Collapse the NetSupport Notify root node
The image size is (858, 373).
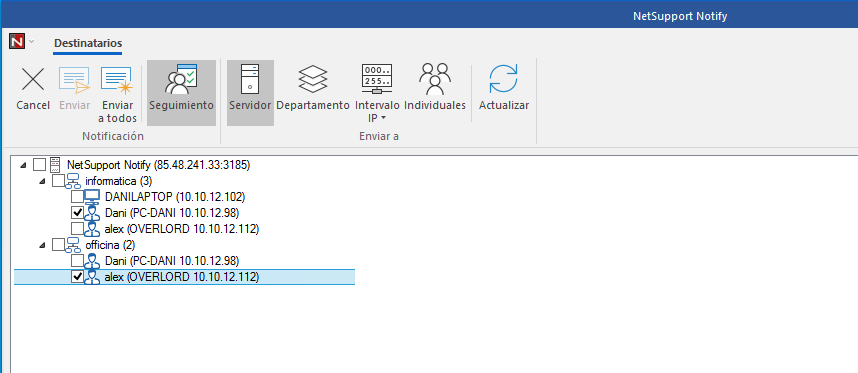tap(22, 165)
